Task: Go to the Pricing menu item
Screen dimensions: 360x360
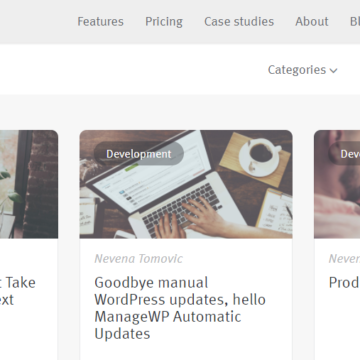Action: 164,22
